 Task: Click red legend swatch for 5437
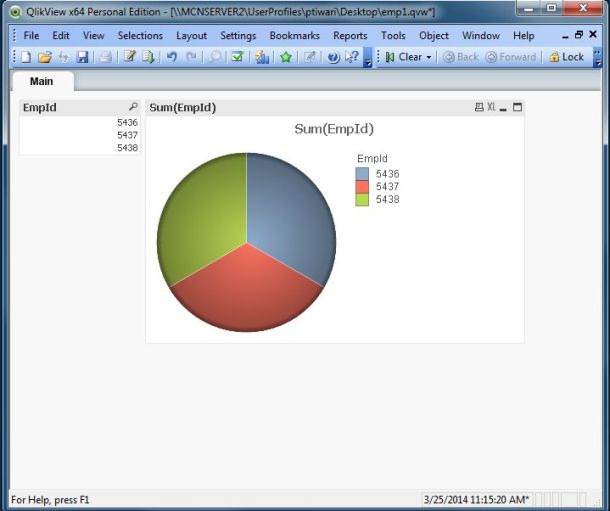pos(362,187)
